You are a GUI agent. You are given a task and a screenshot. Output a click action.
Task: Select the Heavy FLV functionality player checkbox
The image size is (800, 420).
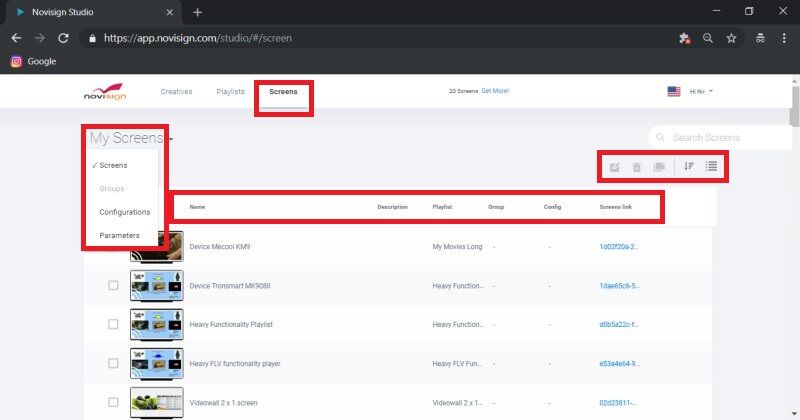click(113, 363)
